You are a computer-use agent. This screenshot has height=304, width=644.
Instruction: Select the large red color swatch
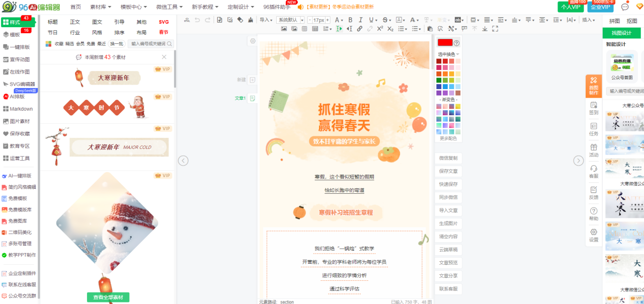click(445, 43)
